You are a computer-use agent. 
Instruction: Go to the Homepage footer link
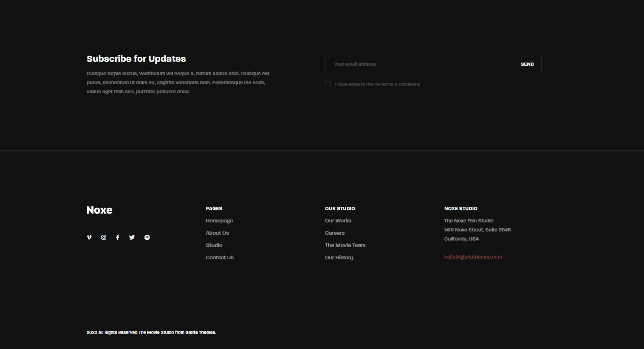tap(219, 221)
